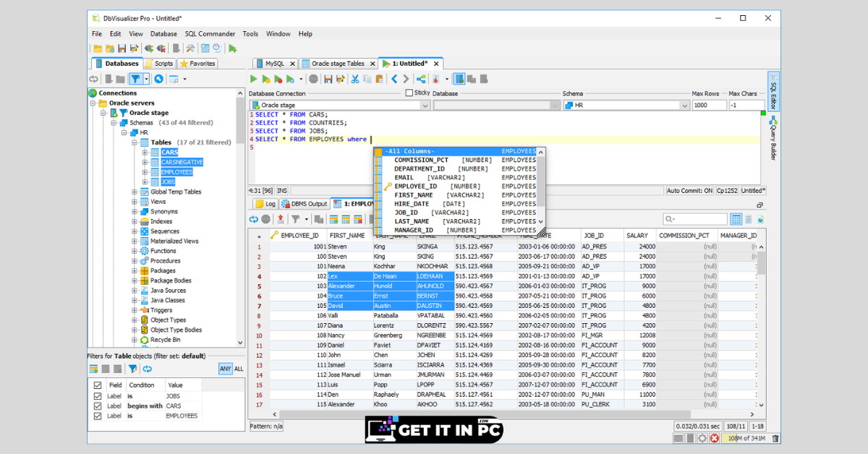Collapse the HR schema node
The width and height of the screenshot is (868, 454).
click(124, 132)
